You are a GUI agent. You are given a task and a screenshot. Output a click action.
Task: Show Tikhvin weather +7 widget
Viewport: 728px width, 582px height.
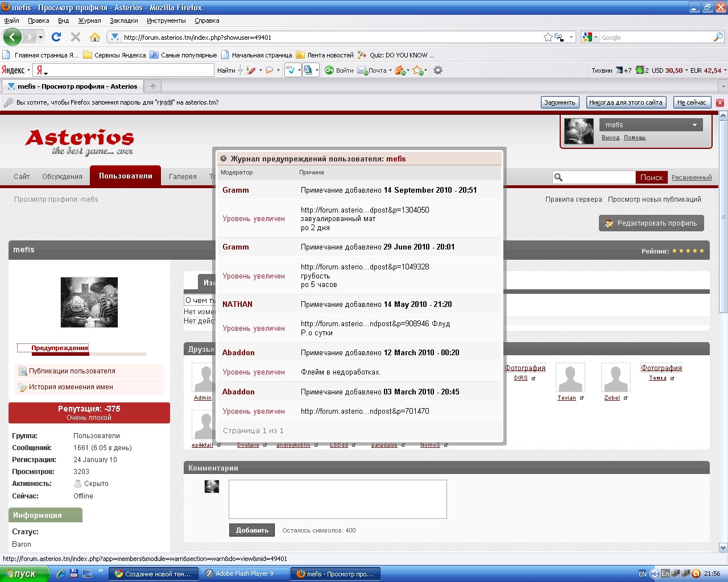[x=611, y=70]
